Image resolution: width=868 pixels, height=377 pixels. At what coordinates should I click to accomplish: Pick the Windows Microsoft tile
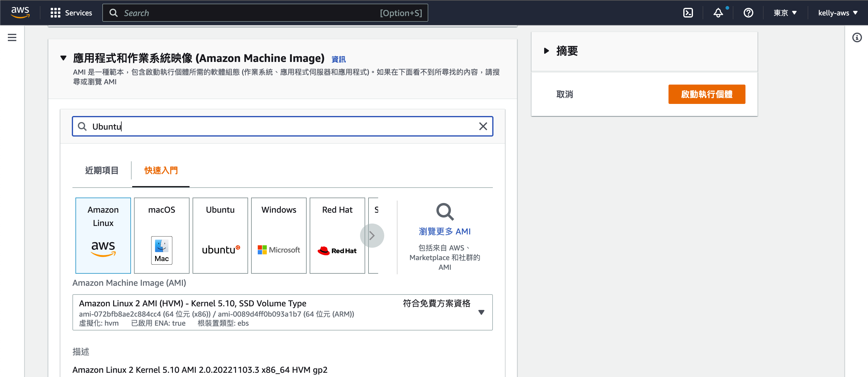279,235
